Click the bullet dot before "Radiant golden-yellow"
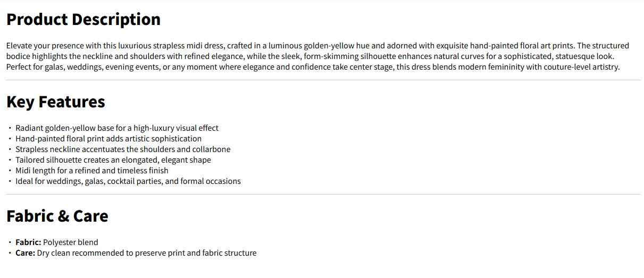Image resolution: width=644 pixels, height=278 pixels. [x=10, y=128]
